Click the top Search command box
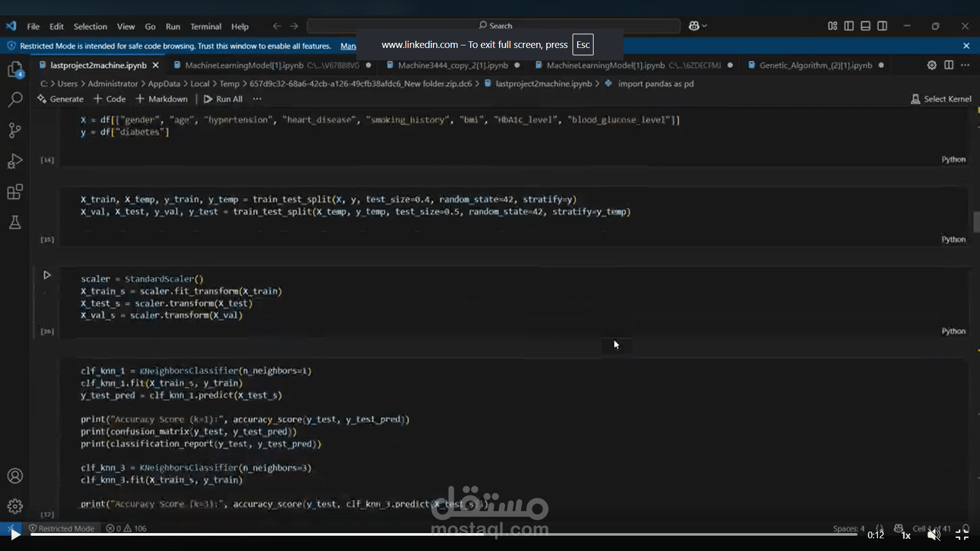 (x=494, y=26)
